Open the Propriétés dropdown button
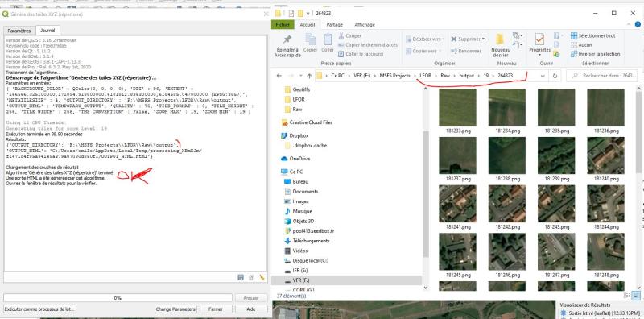This screenshot has height=319, width=644. coord(539,45)
